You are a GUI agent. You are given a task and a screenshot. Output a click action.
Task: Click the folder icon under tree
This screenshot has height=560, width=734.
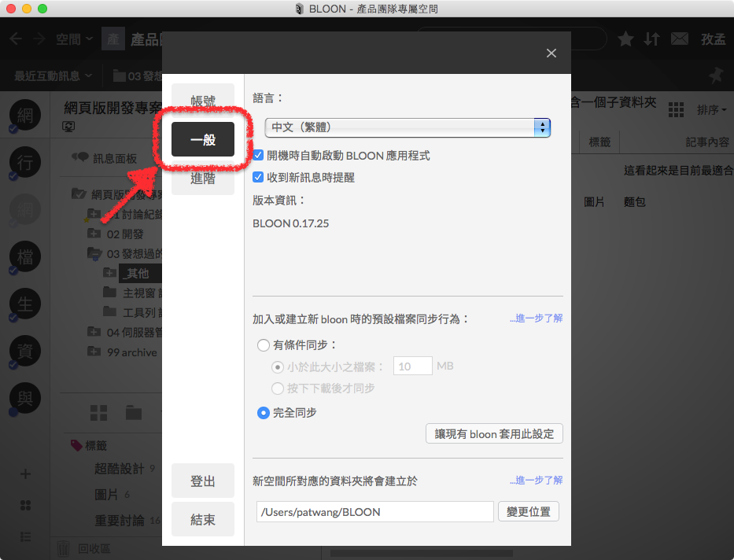134,413
